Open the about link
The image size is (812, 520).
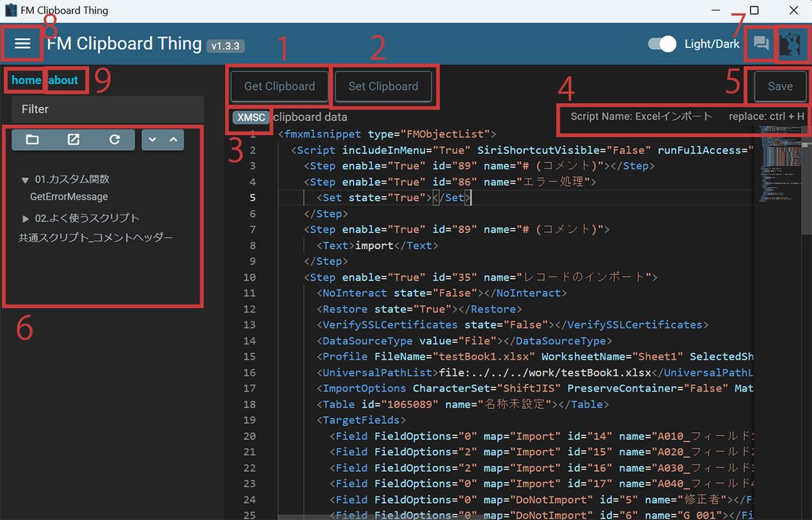[64, 80]
